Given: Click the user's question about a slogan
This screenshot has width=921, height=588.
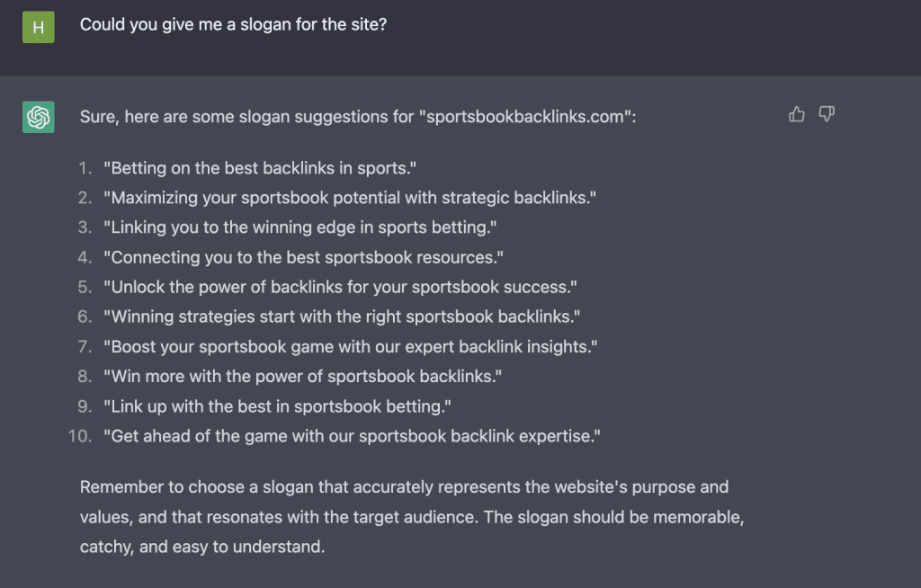Looking at the screenshot, I should (x=233, y=25).
